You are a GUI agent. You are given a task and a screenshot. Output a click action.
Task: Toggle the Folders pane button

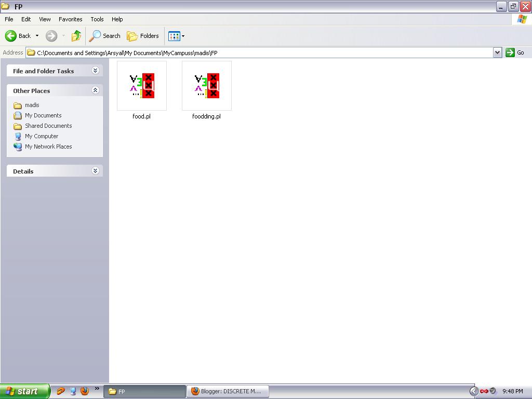[x=142, y=36]
